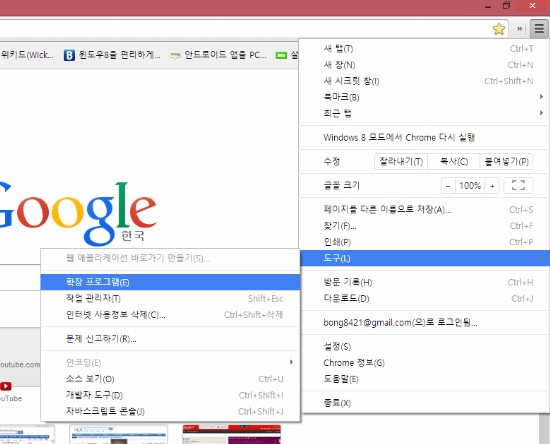Select 새 탭(T) menu item
Image resolution: width=550 pixels, height=444 pixels.
coord(424,48)
